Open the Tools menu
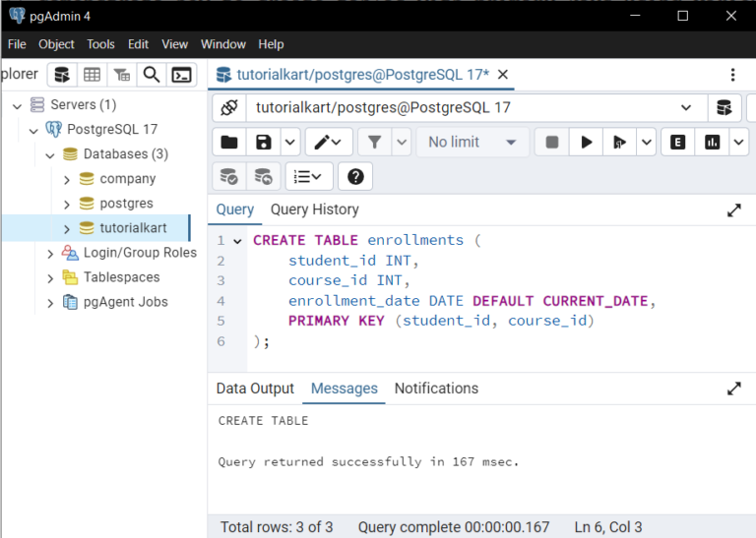This screenshot has width=756, height=538. [100, 44]
